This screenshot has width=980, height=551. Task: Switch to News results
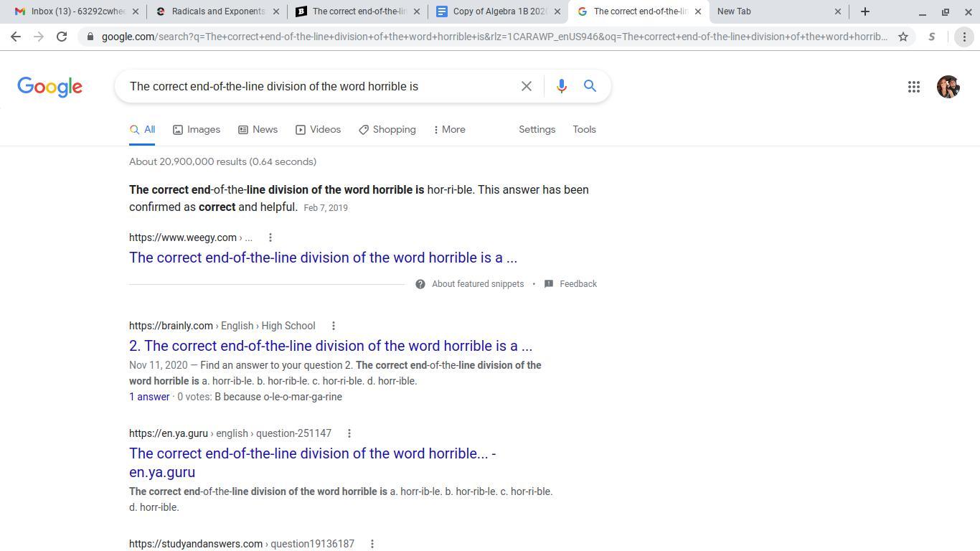258,130
